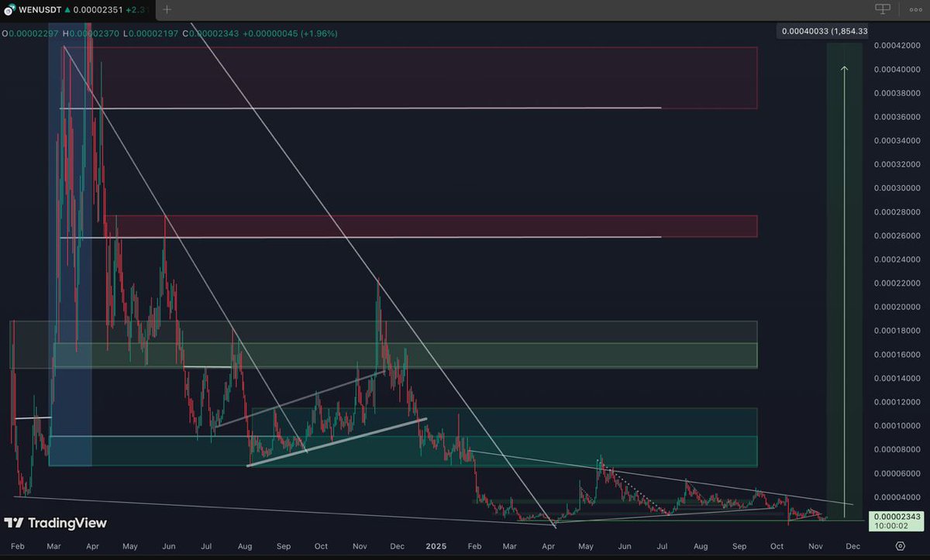
Task: Open the three-dot options menu icon
Action: click(917, 9)
